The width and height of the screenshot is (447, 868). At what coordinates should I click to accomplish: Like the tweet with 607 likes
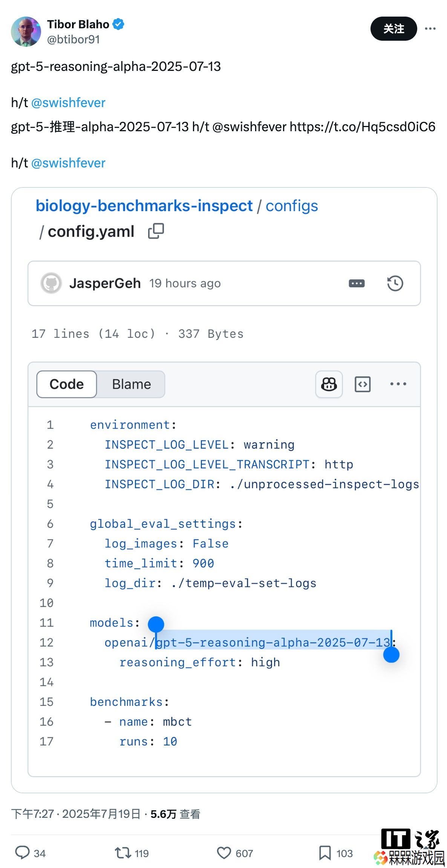(235, 853)
